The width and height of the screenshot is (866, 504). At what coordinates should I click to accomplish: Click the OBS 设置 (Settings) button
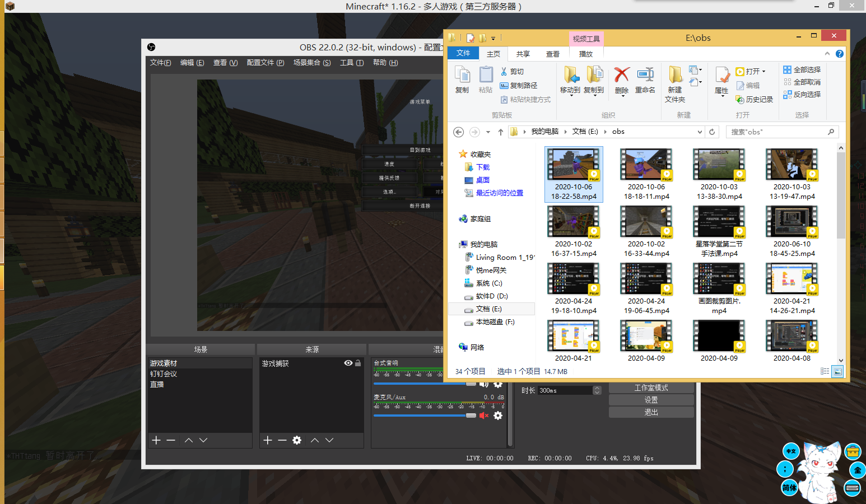pyautogui.click(x=651, y=400)
